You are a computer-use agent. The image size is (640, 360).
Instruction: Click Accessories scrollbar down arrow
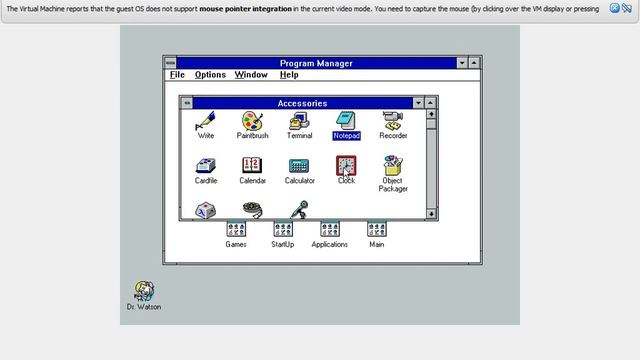point(431,214)
